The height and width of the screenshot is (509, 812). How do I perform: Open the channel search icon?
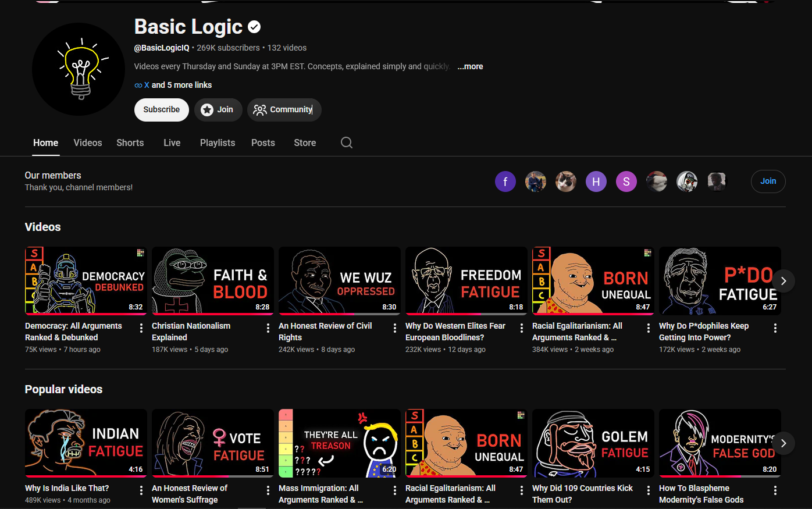[347, 143]
